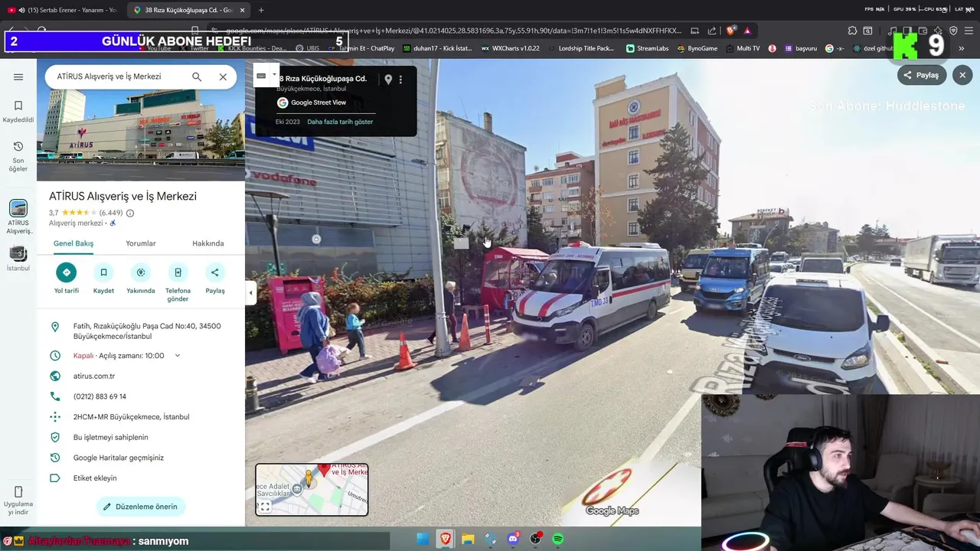
Task: Open the KICK Bounties bookmark
Action: (252, 48)
